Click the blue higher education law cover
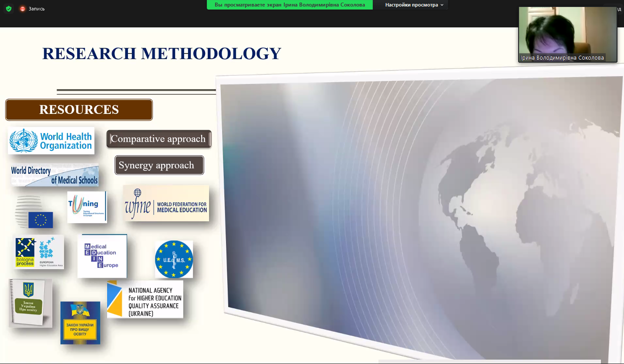The height and width of the screenshot is (364, 624). pos(80,323)
